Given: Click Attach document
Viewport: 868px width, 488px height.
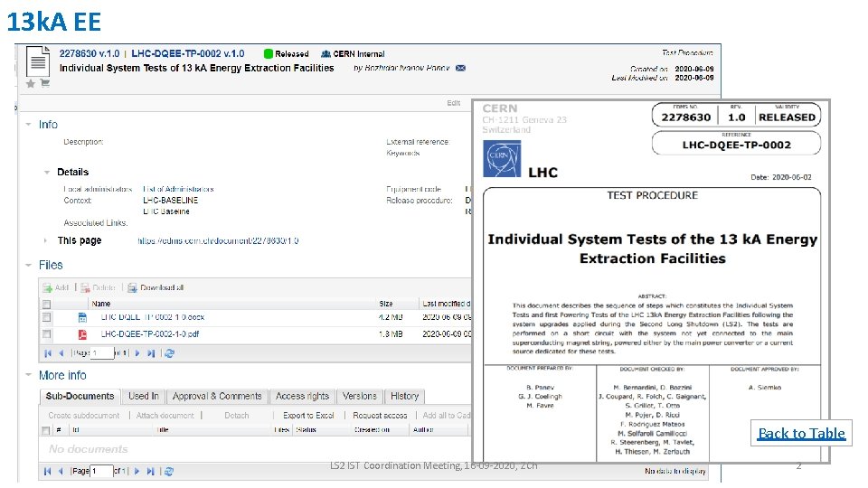Looking at the screenshot, I should point(165,416).
